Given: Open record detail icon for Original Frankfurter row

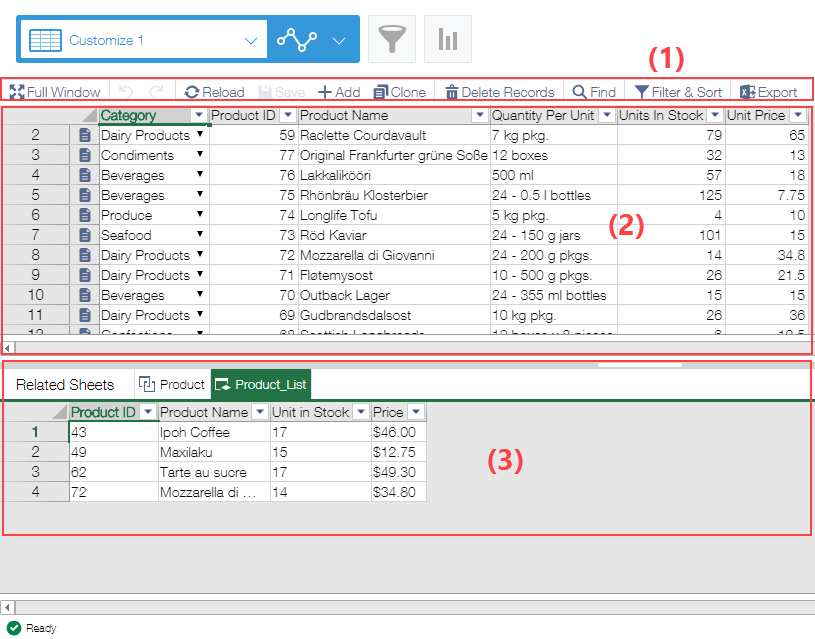Looking at the screenshot, I should (85, 155).
